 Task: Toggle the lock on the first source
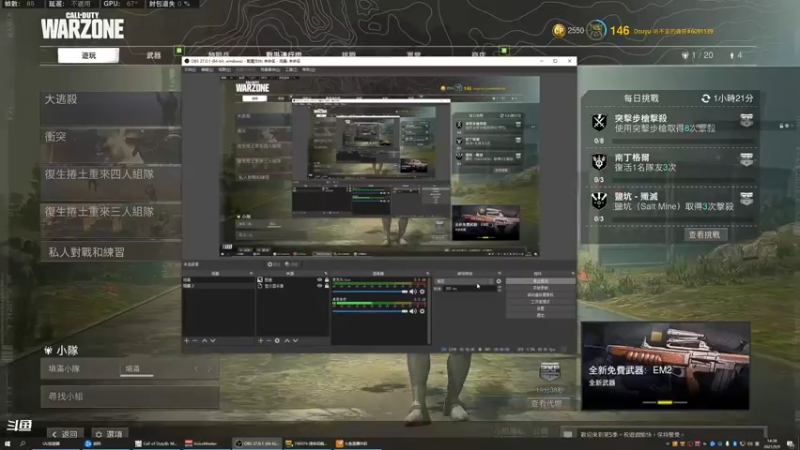click(327, 280)
